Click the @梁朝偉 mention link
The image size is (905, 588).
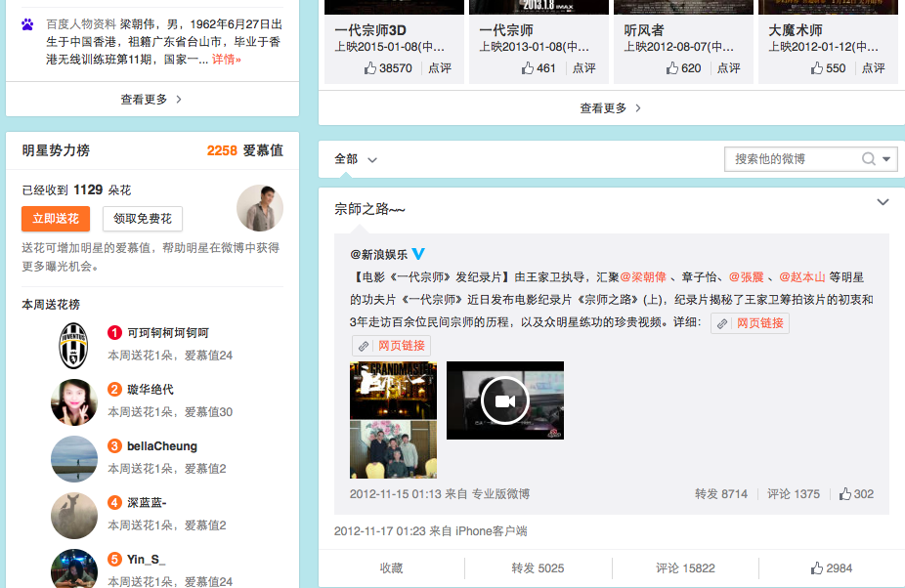click(643, 277)
